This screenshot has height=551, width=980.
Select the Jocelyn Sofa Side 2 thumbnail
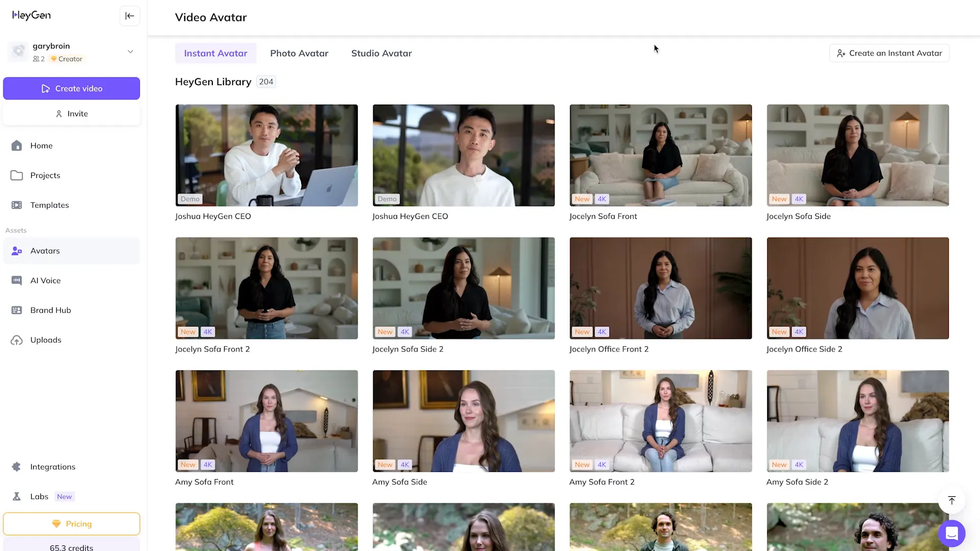tap(463, 288)
